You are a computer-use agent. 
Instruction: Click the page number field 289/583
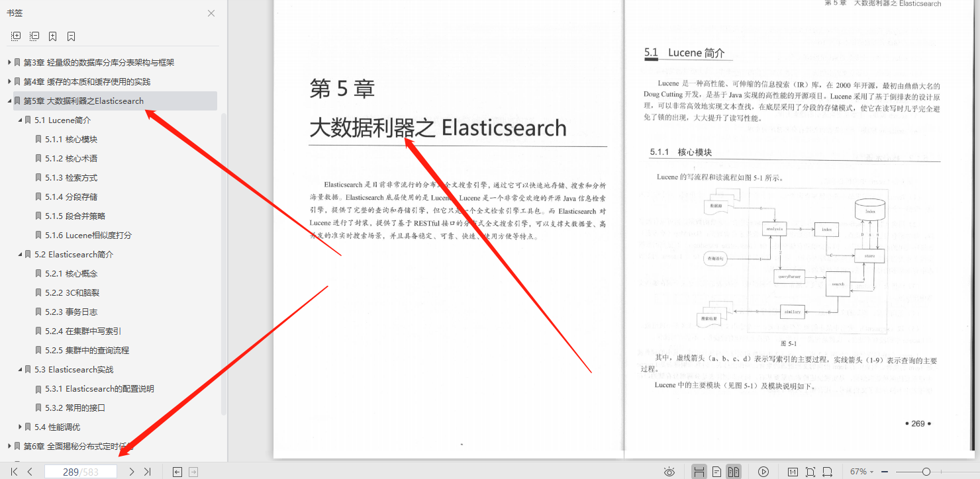(81, 472)
